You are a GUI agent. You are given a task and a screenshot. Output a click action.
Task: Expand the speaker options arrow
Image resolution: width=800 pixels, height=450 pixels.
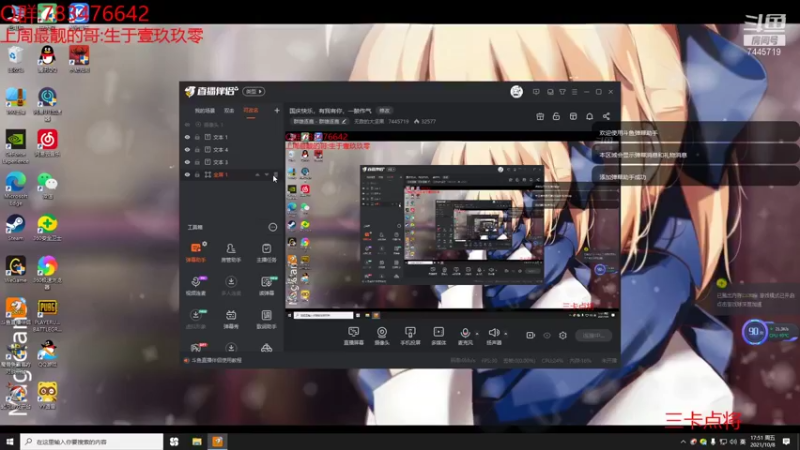point(506,334)
